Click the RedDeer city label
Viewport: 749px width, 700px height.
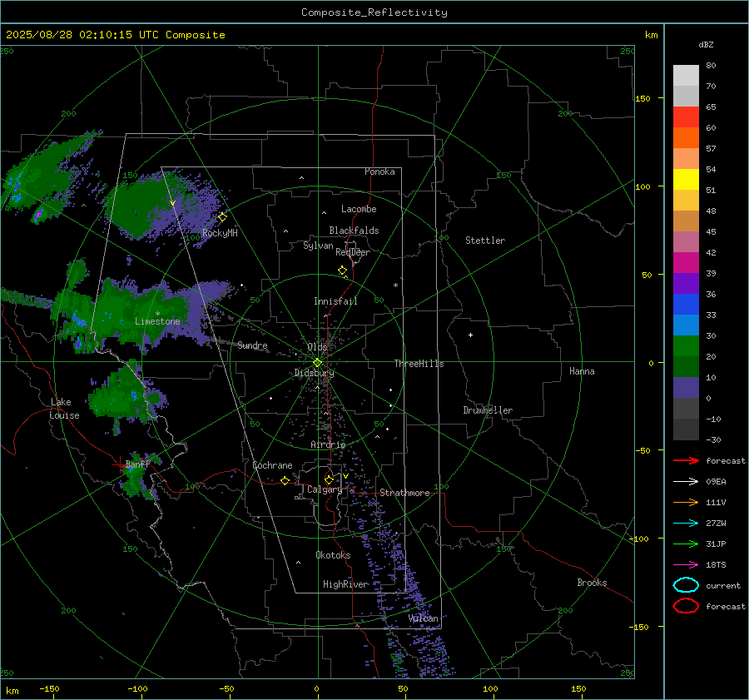point(353,252)
